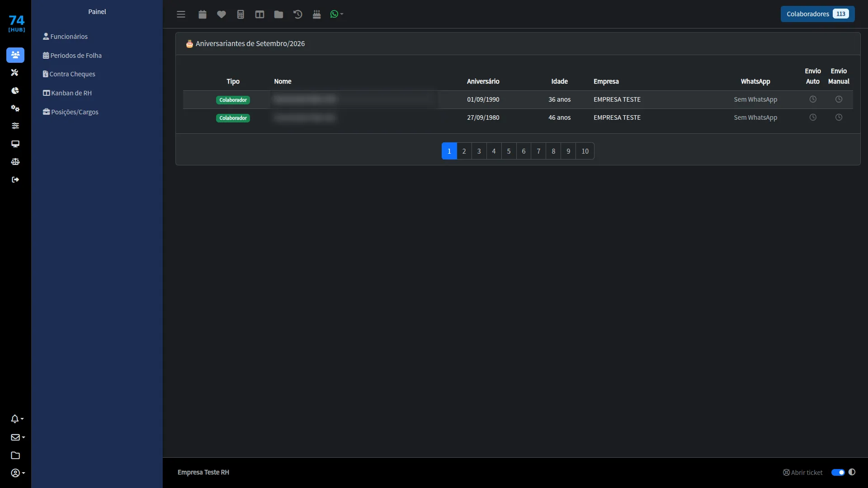Screen dimensions: 868x488
Task: Toggle dark mode half-circle contrast icon
Action: pos(852,472)
